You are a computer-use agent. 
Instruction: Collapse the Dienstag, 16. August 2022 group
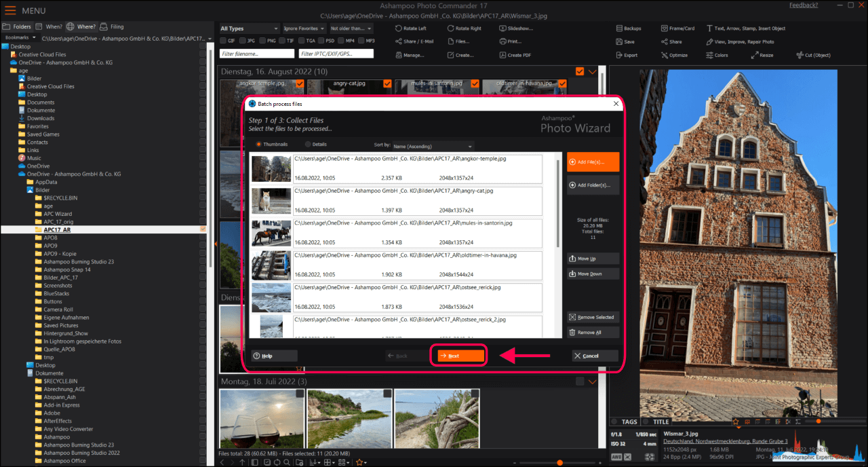[x=593, y=71]
